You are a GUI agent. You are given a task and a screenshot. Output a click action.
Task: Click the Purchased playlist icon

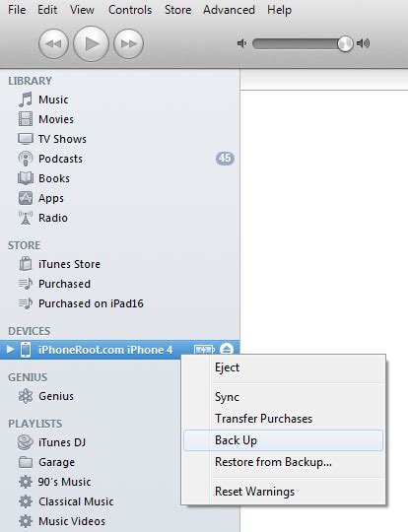pos(26,284)
